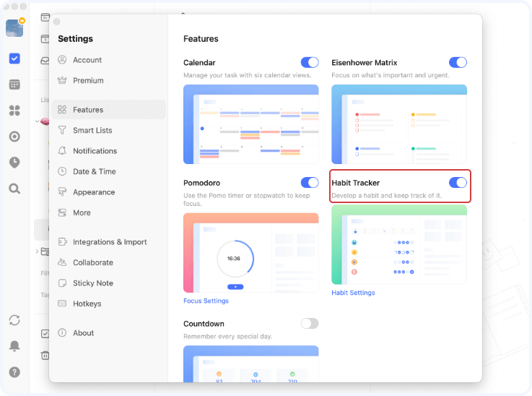Close the Settings dialog with gray button
This screenshot has width=532, height=396.
(56, 22)
